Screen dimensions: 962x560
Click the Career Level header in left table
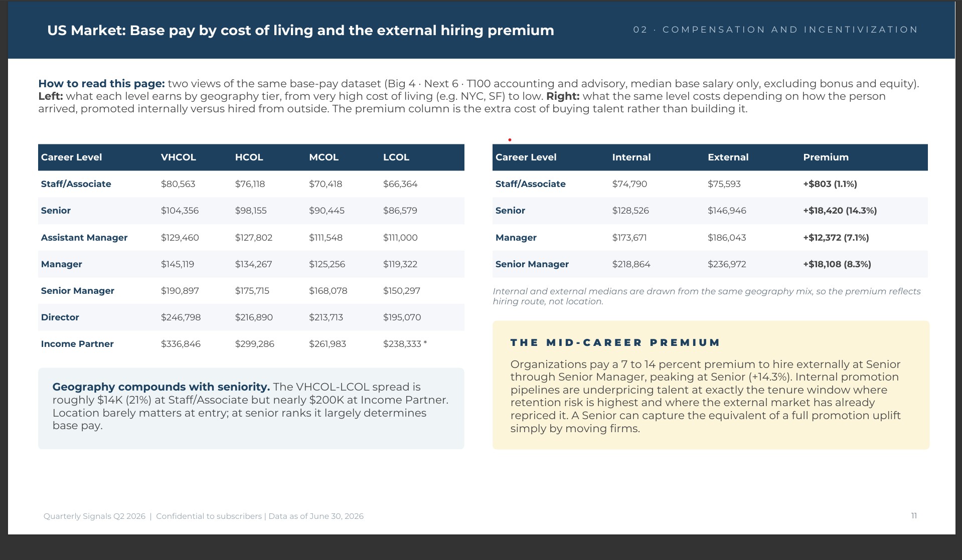pos(71,157)
